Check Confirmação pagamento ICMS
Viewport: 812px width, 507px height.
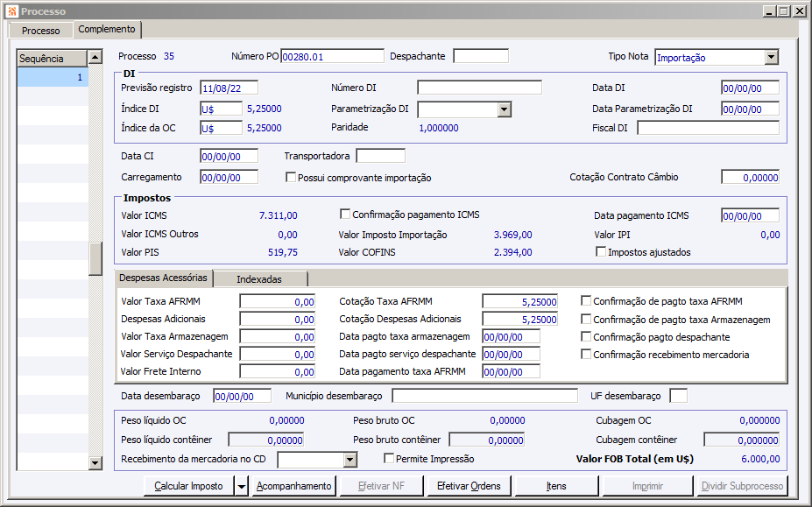coord(345,215)
